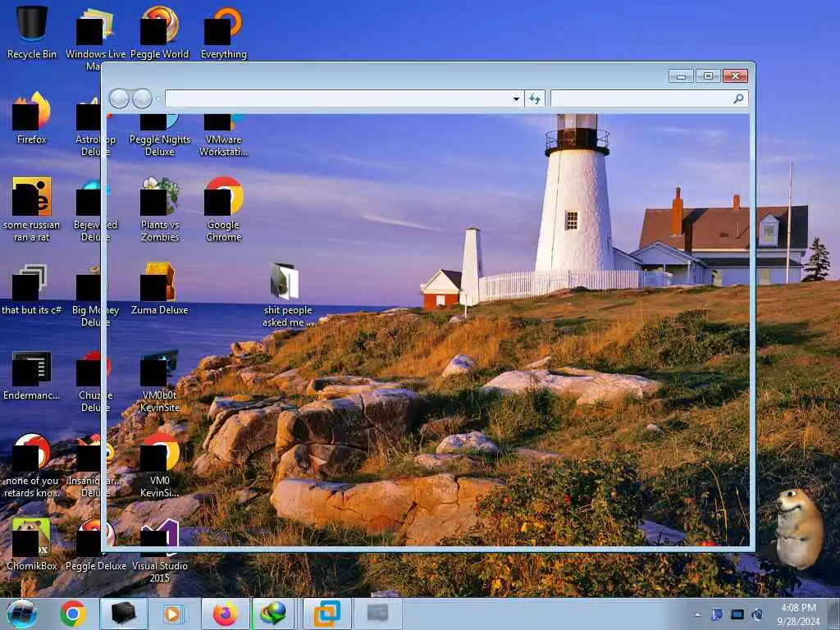
Task: Show hidden tray icons
Action: point(697,614)
